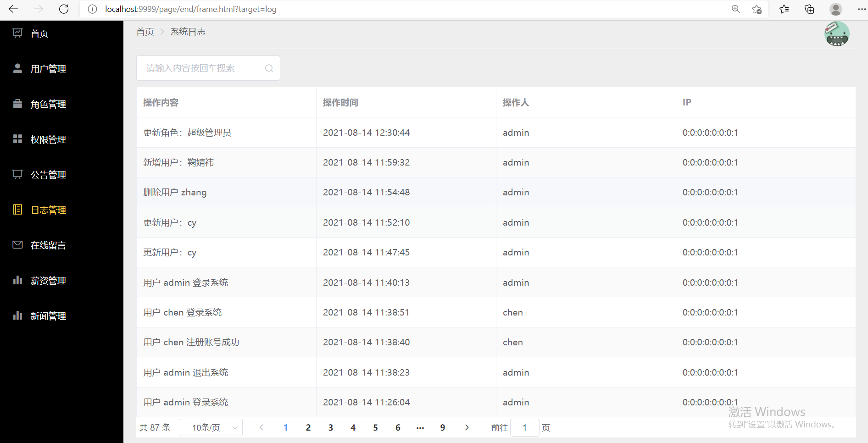Reload the page with refresh icon
868x443 pixels.
coord(64,9)
